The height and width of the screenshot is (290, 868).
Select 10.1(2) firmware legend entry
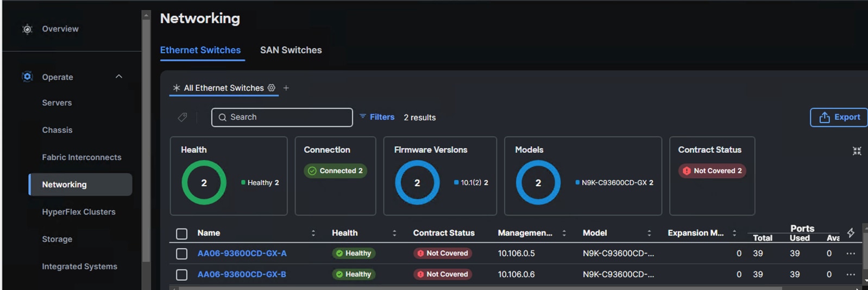(x=471, y=183)
